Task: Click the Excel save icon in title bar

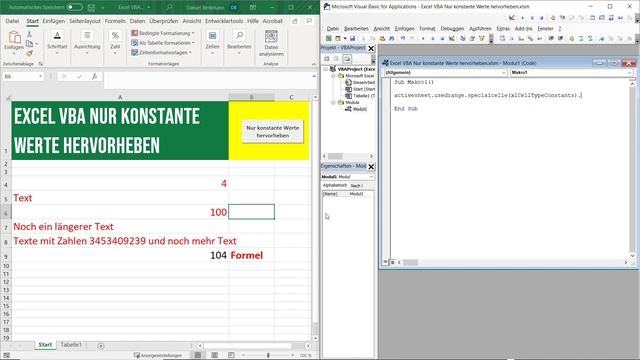Action: pos(91,7)
